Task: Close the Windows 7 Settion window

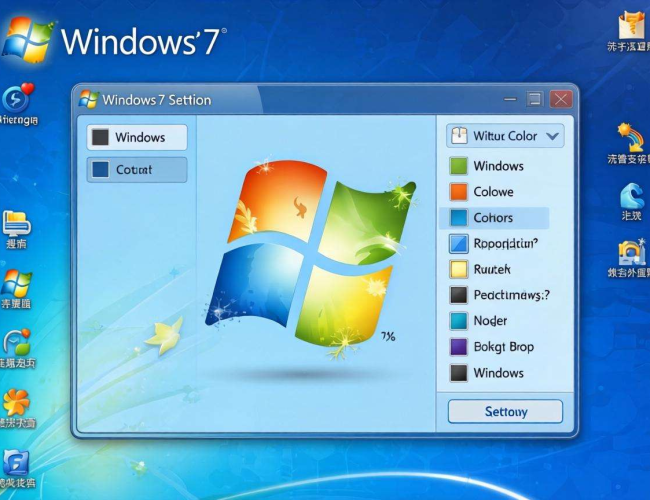Action: pos(561,100)
